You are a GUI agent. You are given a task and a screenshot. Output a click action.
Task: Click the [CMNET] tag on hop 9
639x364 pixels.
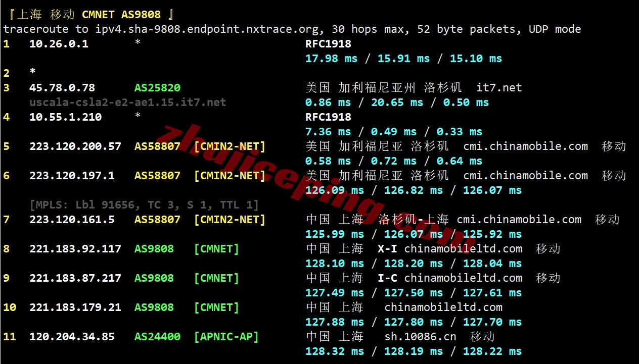coord(216,278)
